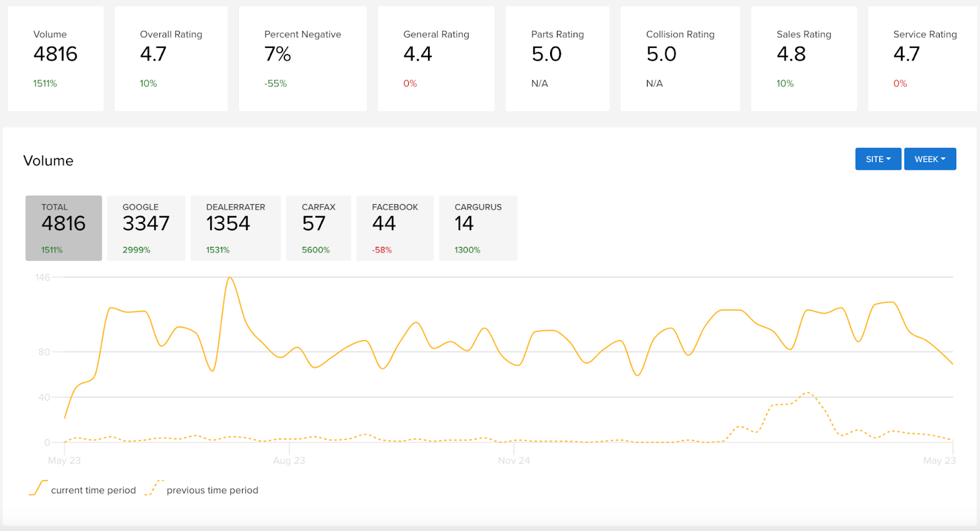This screenshot has width=980, height=531.
Task: Select the TOTAL volume tab
Action: coord(63,228)
